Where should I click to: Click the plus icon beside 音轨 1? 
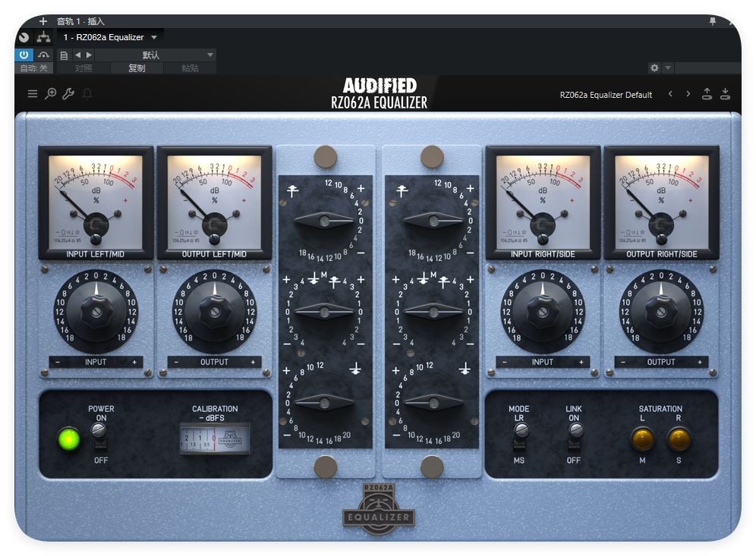tap(43, 21)
